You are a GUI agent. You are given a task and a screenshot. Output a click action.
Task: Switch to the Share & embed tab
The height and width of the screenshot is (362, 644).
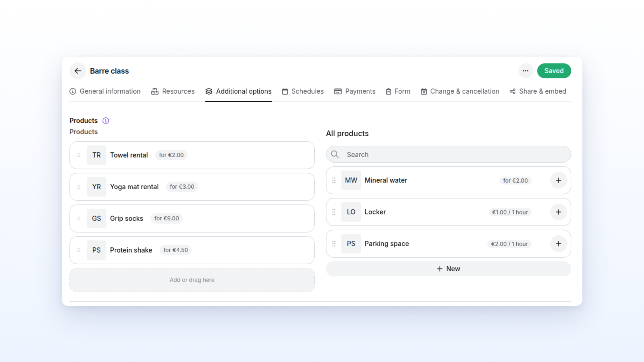click(538, 92)
